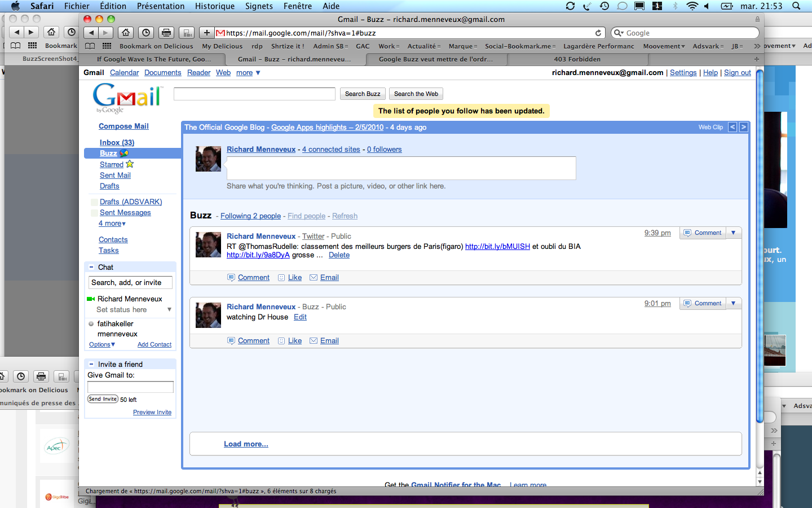Open the Signets menu
Image resolution: width=812 pixels, height=508 pixels.
pyautogui.click(x=259, y=6)
